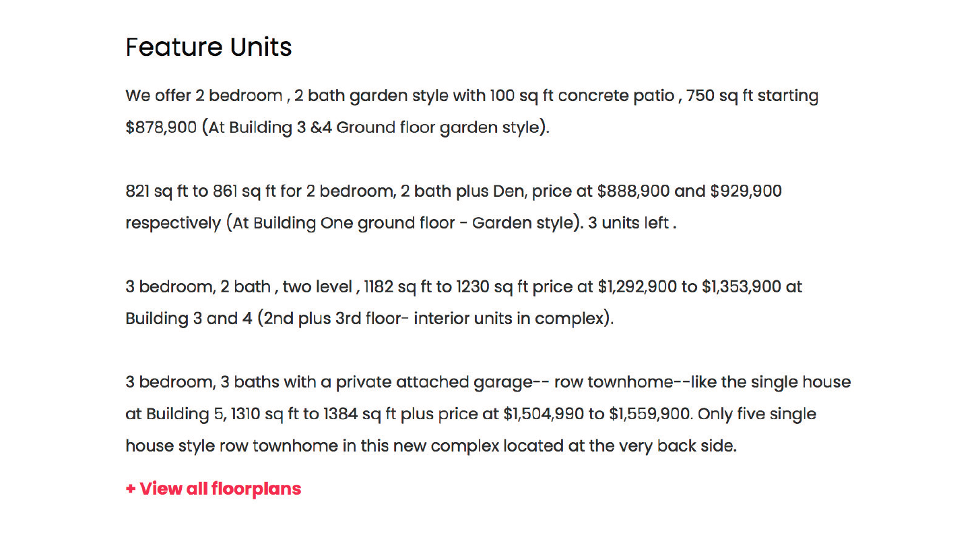Click the plus sign before View all floorplans

(x=131, y=489)
